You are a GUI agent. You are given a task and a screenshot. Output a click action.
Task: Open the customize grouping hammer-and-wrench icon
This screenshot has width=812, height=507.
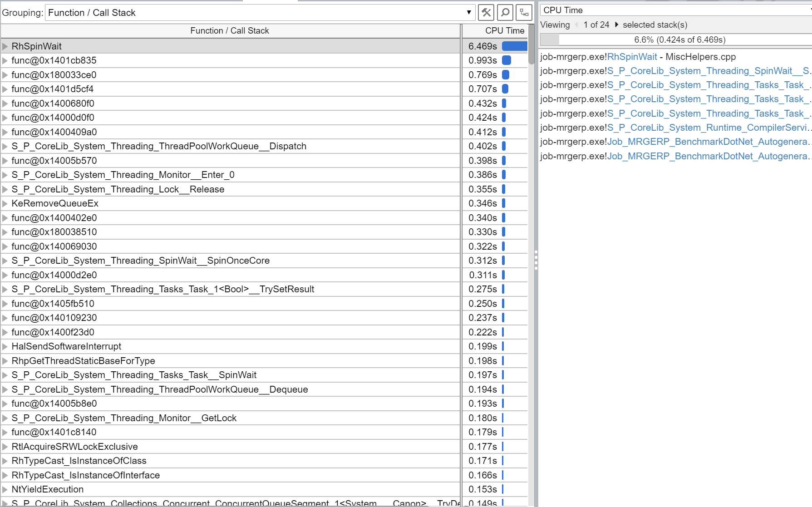486,13
